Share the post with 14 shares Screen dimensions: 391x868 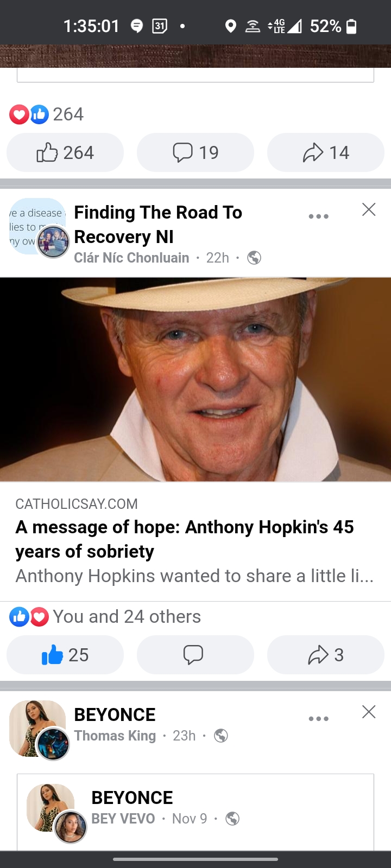click(326, 152)
